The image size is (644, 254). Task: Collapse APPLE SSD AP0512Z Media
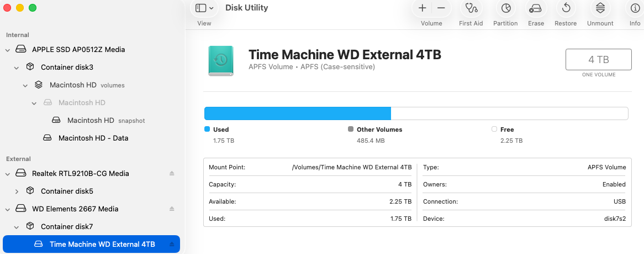click(x=8, y=50)
